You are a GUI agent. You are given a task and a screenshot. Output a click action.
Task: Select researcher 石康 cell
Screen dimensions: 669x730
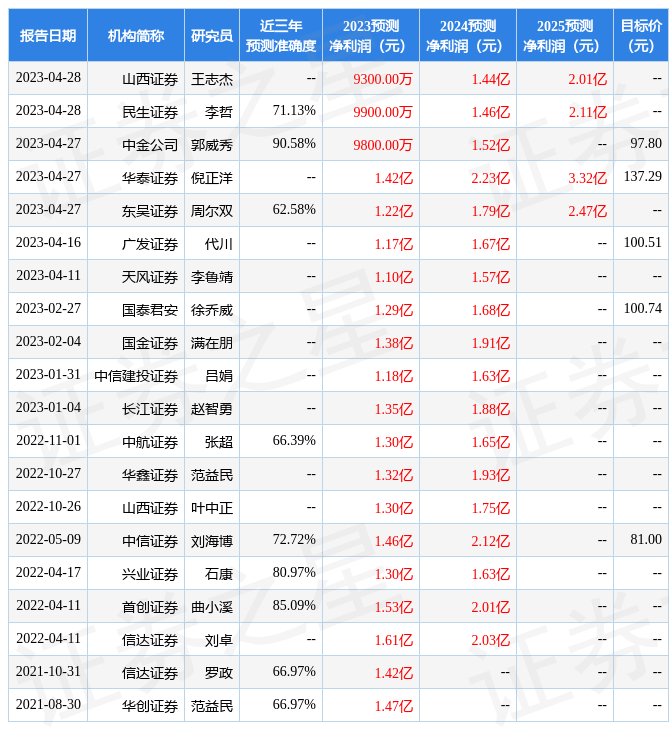pyautogui.click(x=212, y=575)
